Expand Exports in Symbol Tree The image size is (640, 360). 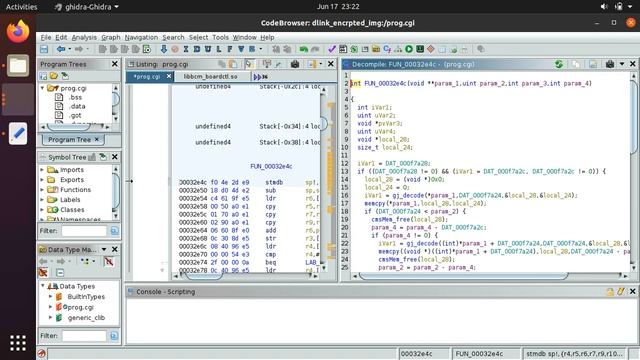(x=42, y=180)
